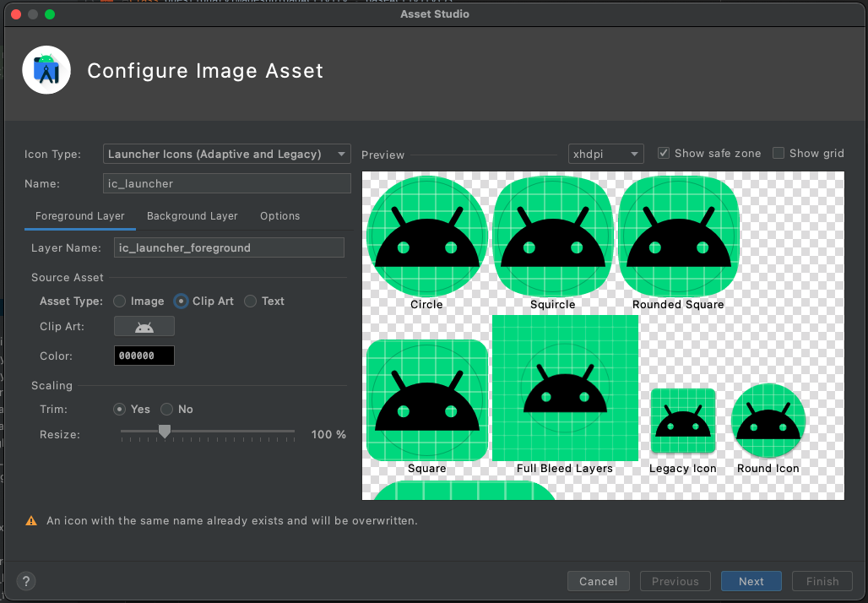Click the Source Asset section label
This screenshot has height=603, width=868.
[67, 277]
